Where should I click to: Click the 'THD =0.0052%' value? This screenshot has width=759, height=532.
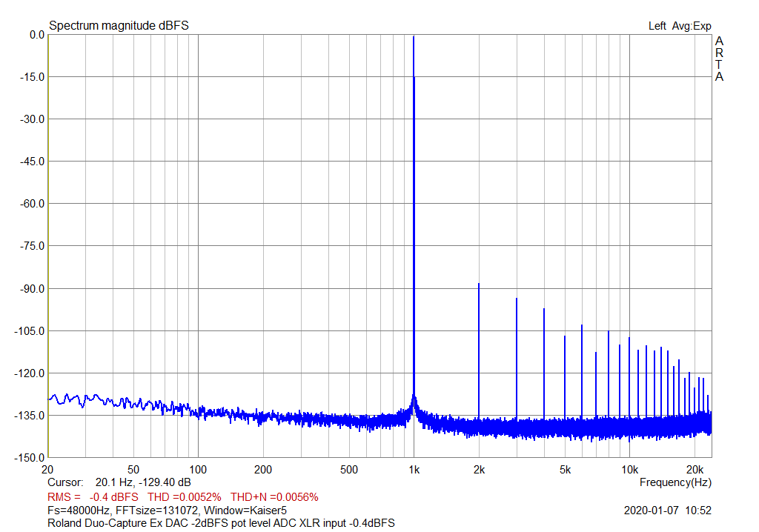(x=185, y=497)
